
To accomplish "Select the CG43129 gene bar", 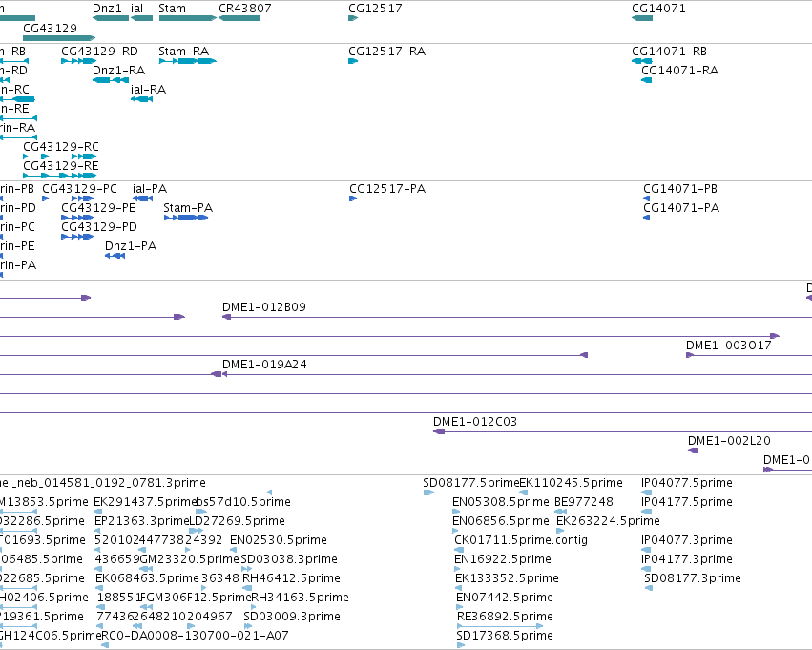I will click(x=59, y=38).
